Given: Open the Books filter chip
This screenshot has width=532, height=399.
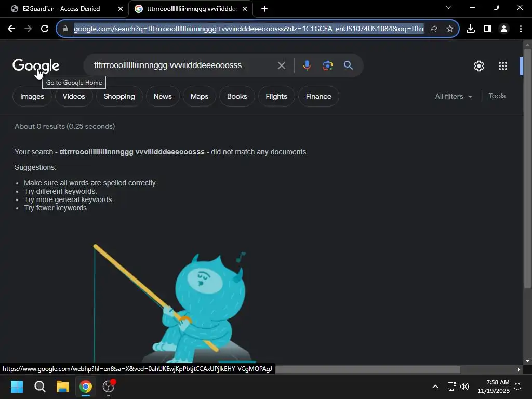Looking at the screenshot, I should point(237,96).
